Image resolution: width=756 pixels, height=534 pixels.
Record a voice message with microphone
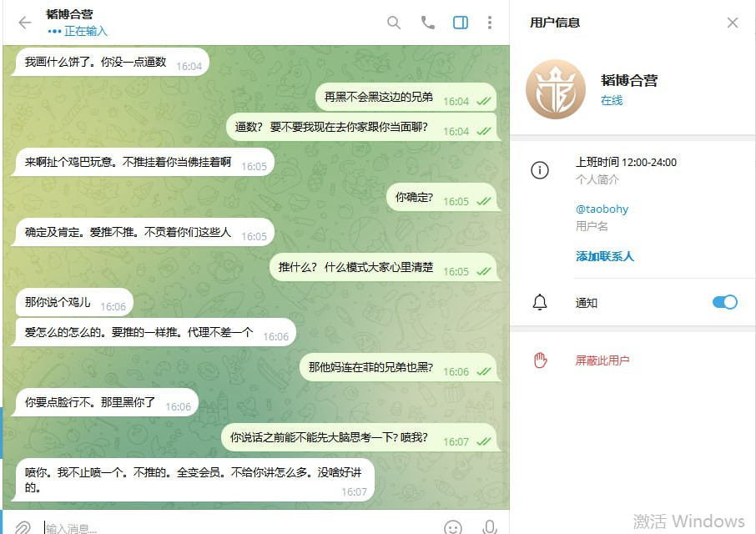pos(489,527)
